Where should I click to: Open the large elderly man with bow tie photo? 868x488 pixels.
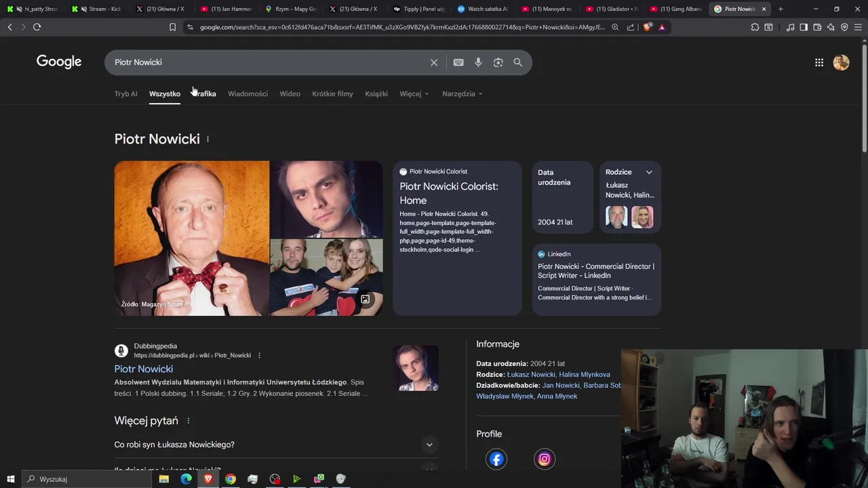pos(192,238)
